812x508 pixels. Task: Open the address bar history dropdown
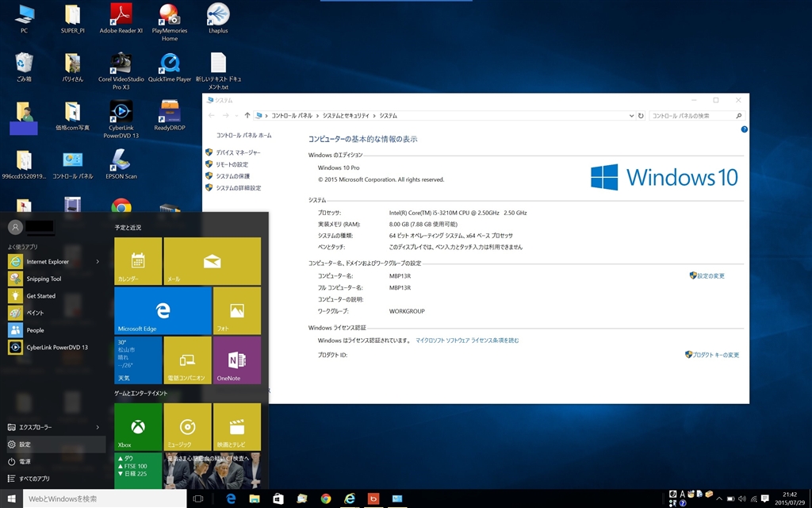pyautogui.click(x=630, y=116)
